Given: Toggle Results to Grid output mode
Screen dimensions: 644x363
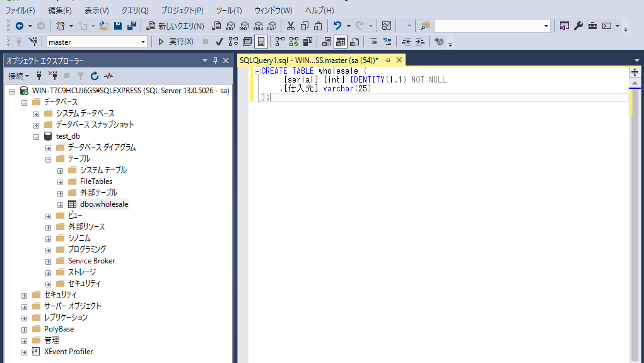Looking at the screenshot, I should 341,42.
